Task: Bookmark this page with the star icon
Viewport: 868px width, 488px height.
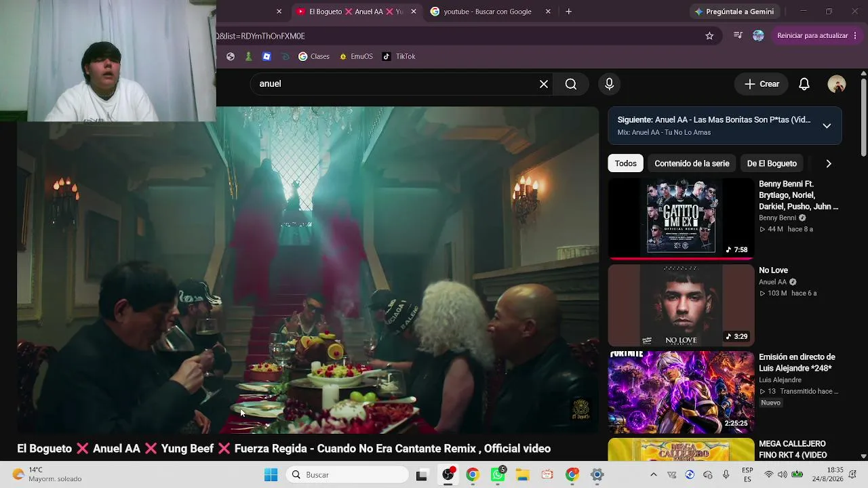Action: point(709,36)
